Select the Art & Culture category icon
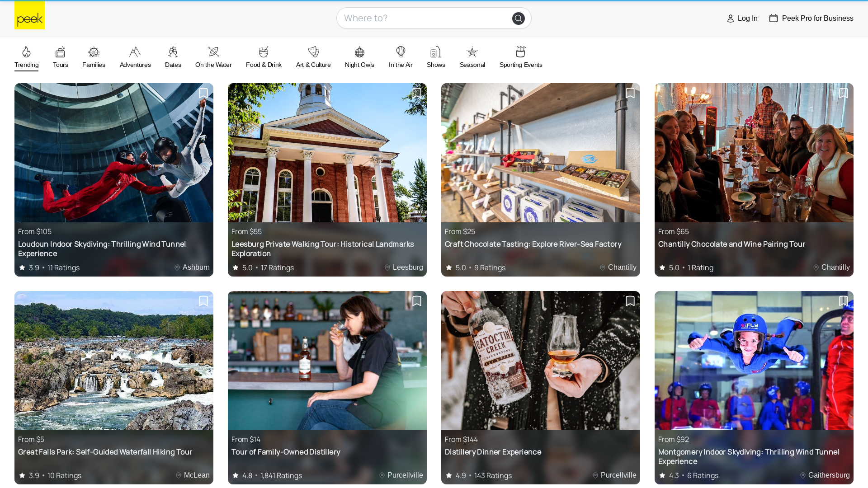This screenshot has width=868, height=488. coord(313,52)
